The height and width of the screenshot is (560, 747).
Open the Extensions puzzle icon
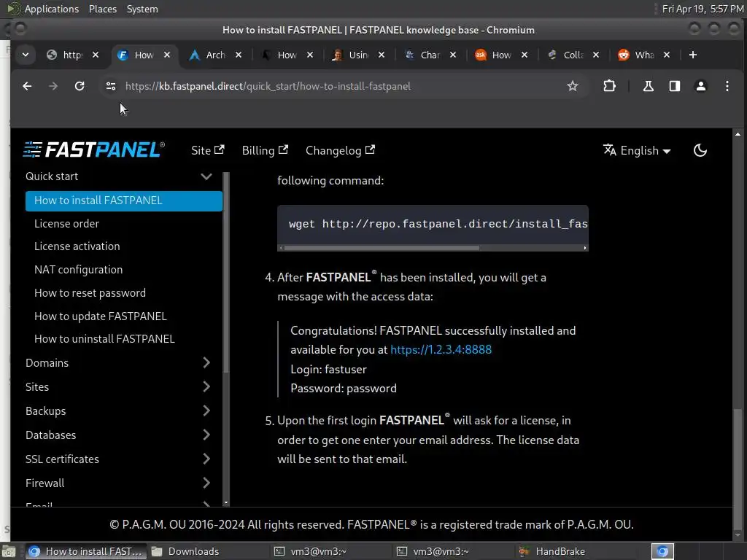(x=609, y=86)
